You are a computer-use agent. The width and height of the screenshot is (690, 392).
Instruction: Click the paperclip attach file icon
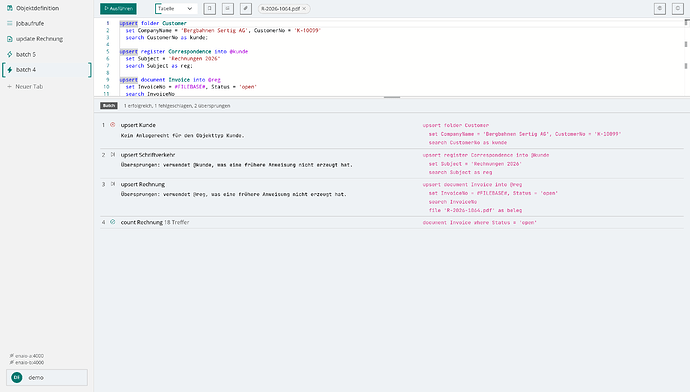point(246,8)
